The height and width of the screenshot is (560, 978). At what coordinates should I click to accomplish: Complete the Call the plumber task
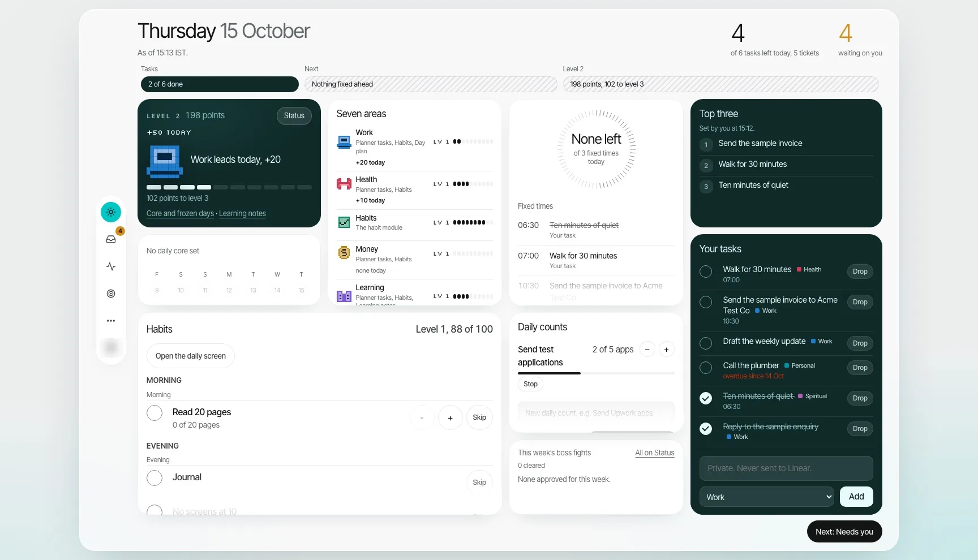point(706,368)
